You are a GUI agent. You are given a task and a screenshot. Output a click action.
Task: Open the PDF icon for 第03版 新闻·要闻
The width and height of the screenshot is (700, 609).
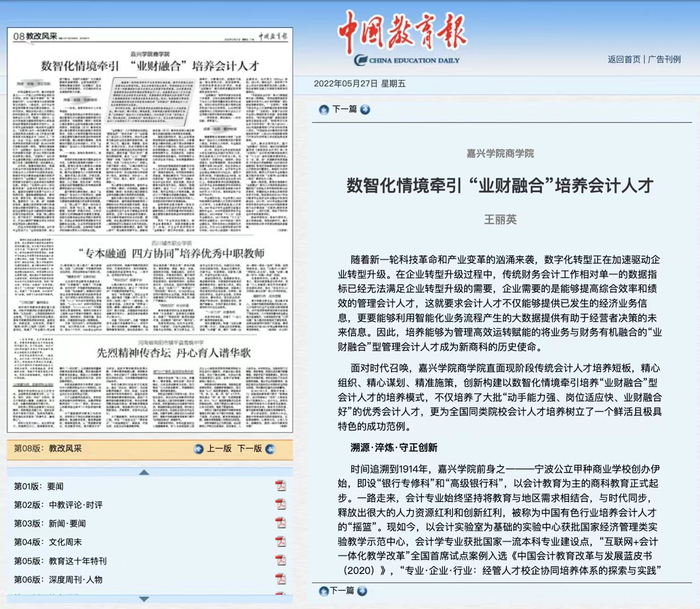(x=280, y=523)
